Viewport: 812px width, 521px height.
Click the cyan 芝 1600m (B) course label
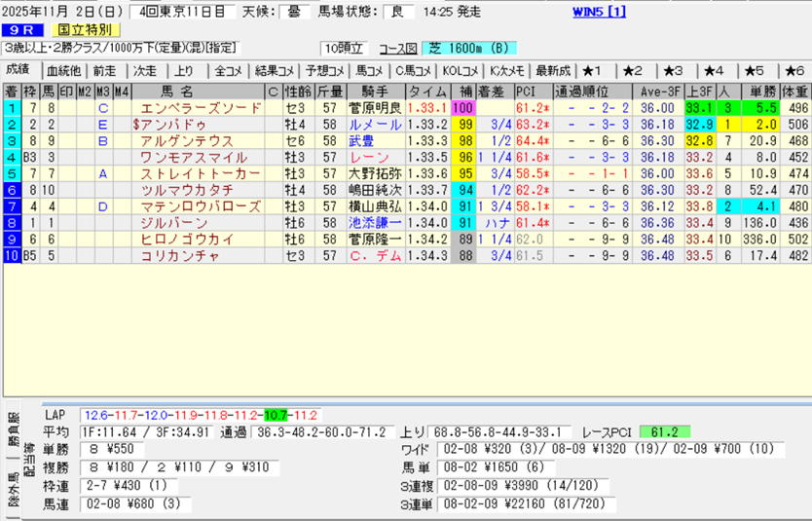click(469, 48)
